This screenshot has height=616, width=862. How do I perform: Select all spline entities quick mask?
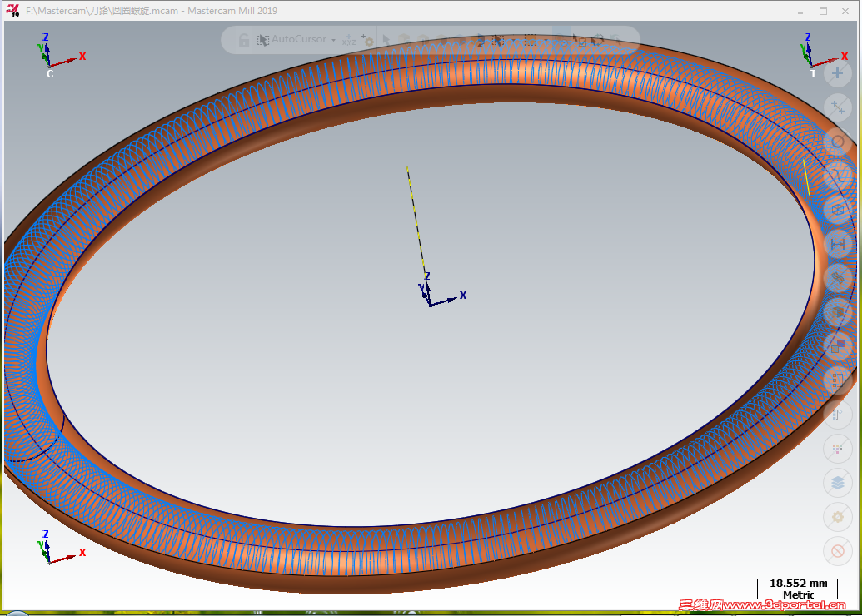[x=837, y=176]
